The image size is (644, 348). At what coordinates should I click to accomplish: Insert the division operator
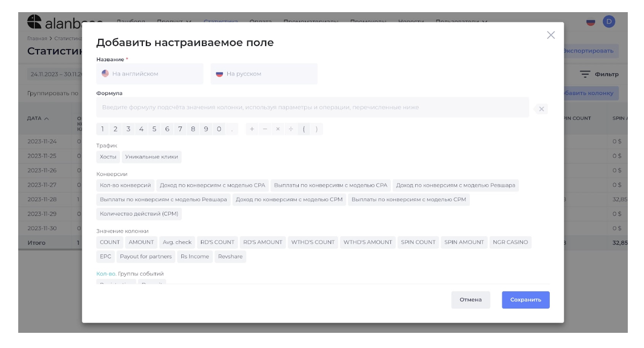[x=291, y=129]
